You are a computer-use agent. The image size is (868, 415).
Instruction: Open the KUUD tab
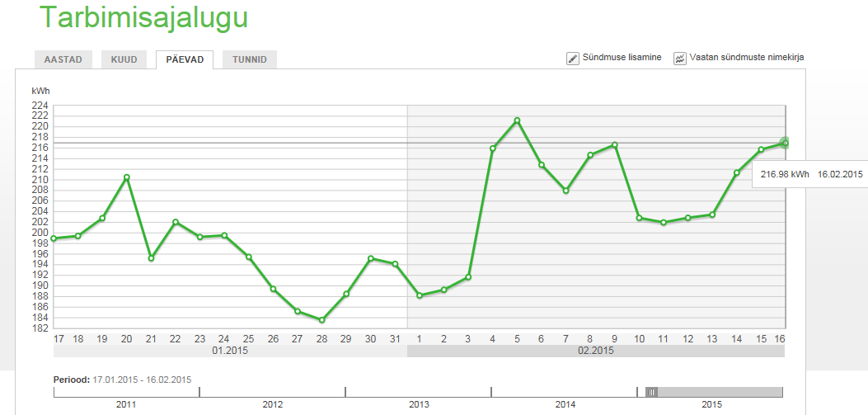[124, 60]
